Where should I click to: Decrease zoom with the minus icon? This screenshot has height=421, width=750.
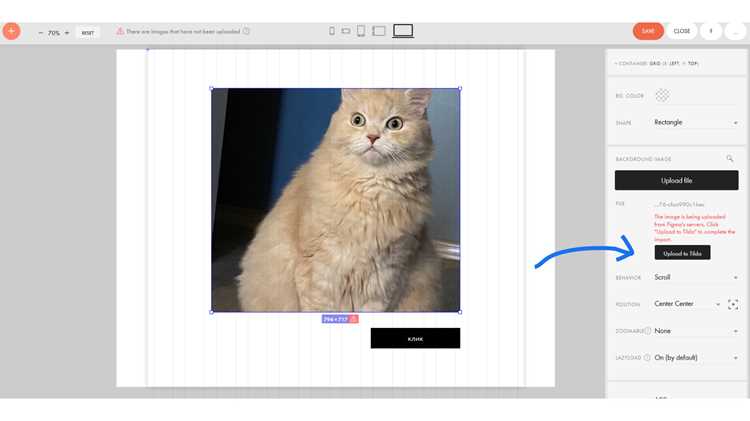[41, 33]
